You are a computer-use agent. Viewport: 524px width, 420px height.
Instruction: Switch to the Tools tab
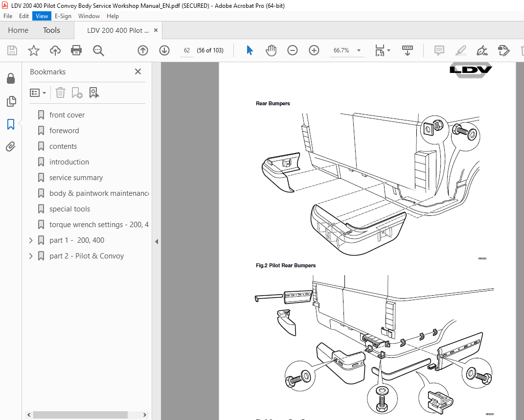(x=51, y=30)
